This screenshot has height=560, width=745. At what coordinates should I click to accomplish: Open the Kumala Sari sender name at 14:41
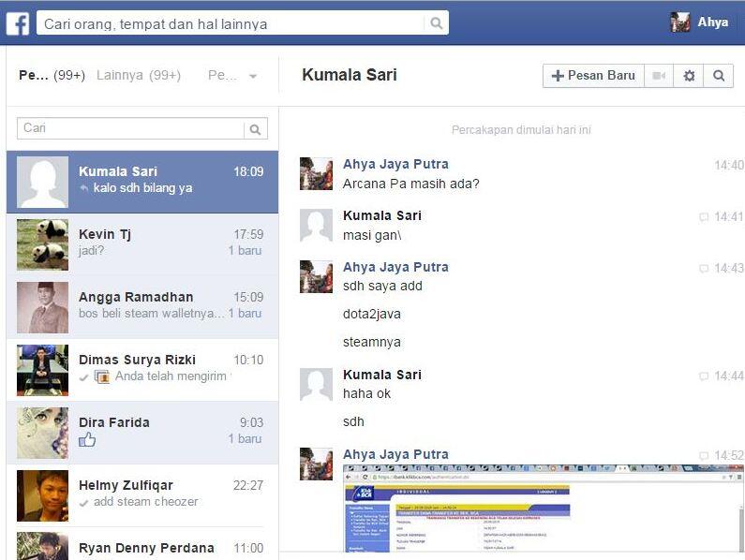pyautogui.click(x=382, y=215)
